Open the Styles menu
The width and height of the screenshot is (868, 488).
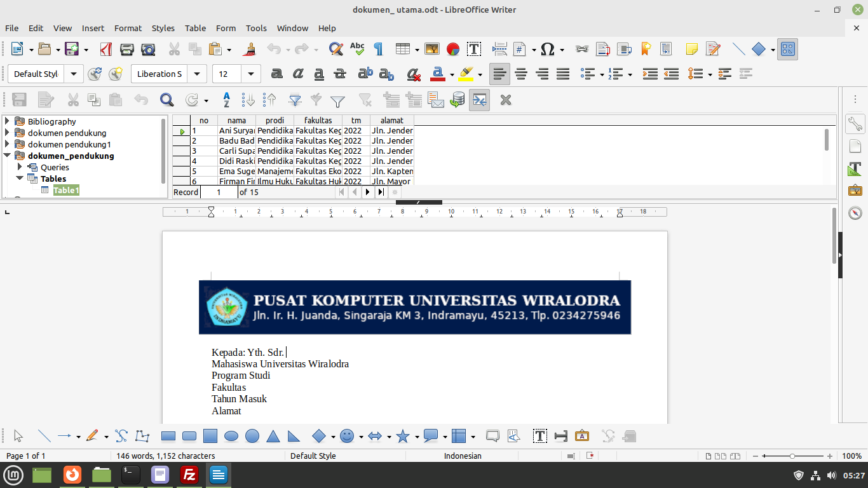[163, 28]
